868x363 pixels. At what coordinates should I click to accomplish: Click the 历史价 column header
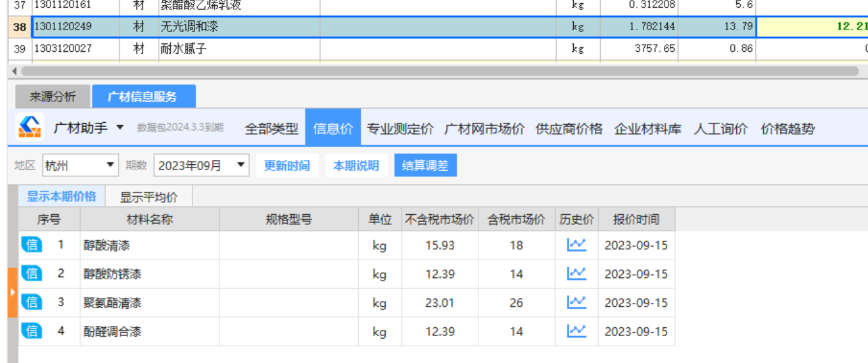coord(576,219)
